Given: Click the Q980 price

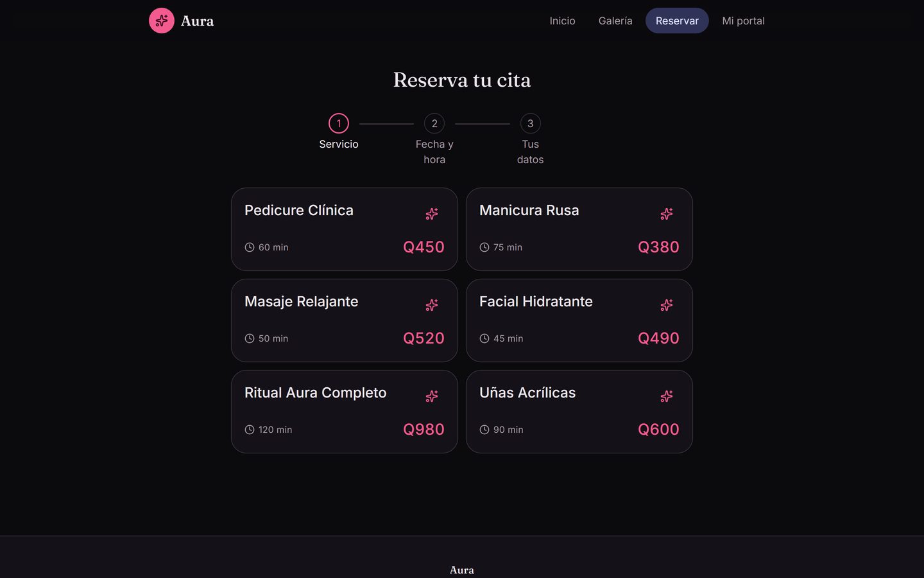Looking at the screenshot, I should (424, 430).
